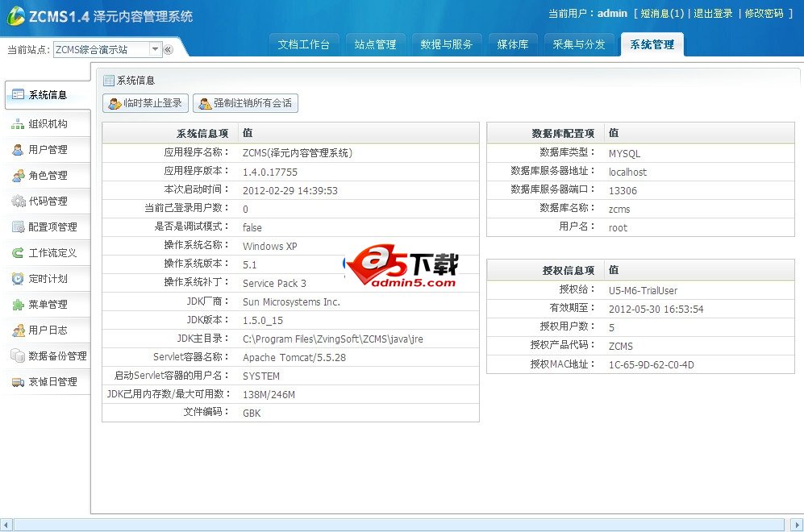804x532 pixels.
Task: Click icon on 强制注销所有会话 button
Action: click(205, 103)
